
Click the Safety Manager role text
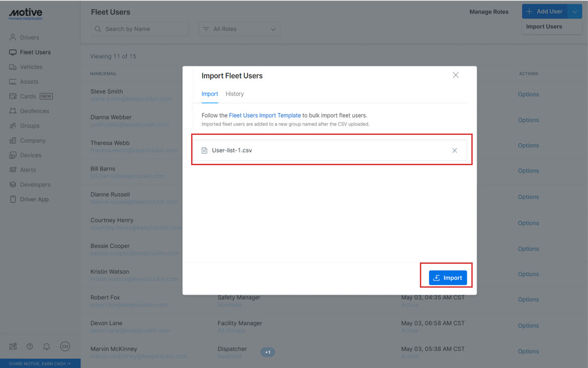(239, 297)
